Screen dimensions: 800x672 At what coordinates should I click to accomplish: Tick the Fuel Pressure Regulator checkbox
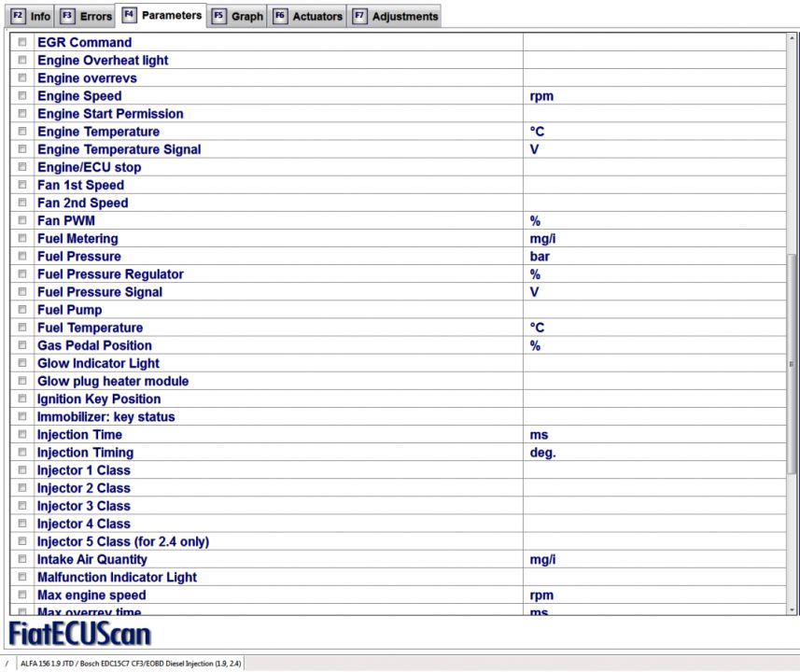tap(22, 274)
